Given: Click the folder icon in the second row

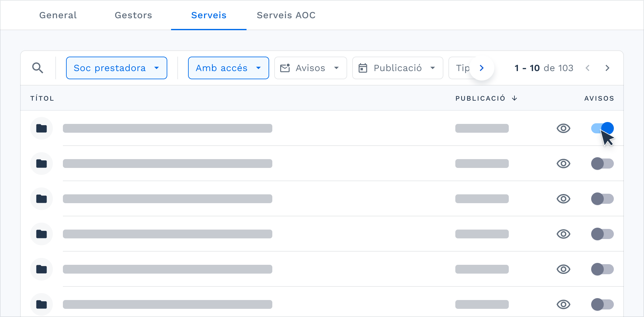Looking at the screenshot, I should pyautogui.click(x=42, y=164).
